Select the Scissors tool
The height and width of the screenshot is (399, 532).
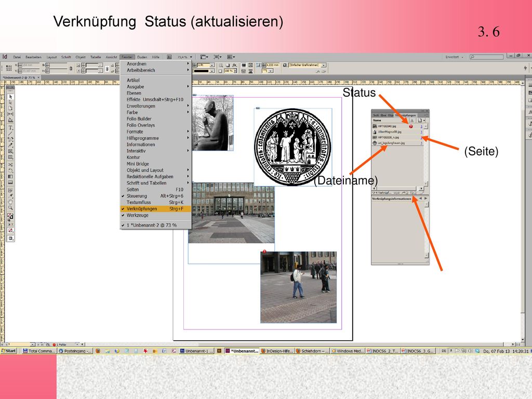click(x=10, y=165)
